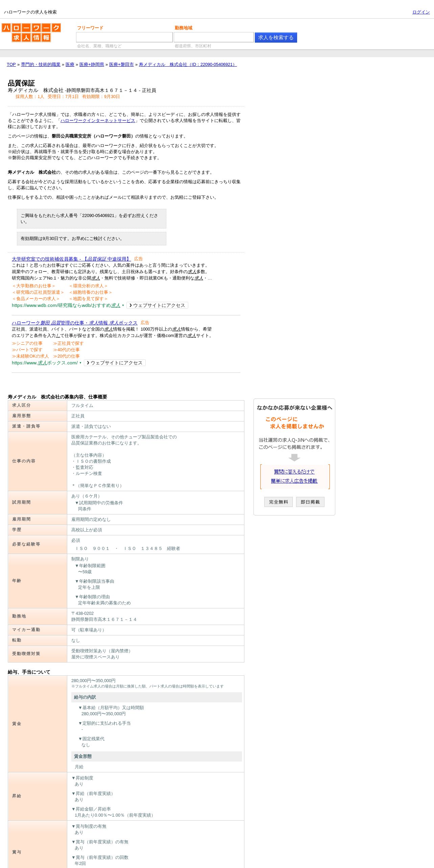The width and height of the screenshot is (434, 868).
Task: Click the 求人ボックス.com green URL
Action: click(x=45, y=363)
